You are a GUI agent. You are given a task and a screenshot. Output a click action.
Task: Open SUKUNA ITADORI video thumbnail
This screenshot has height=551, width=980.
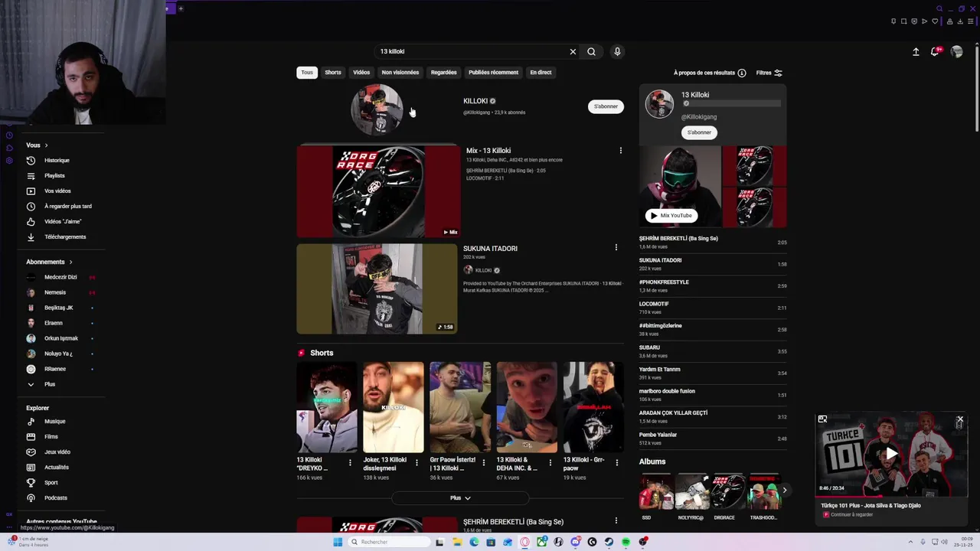point(377,289)
